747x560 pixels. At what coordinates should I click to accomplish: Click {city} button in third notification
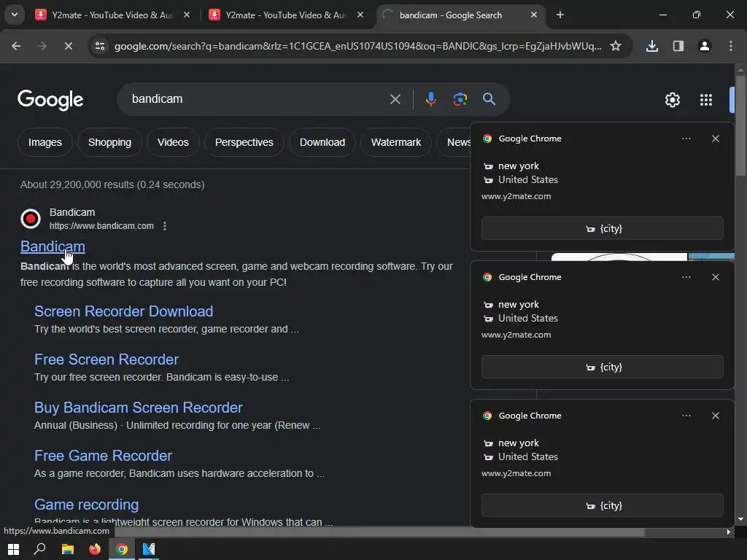pos(602,506)
